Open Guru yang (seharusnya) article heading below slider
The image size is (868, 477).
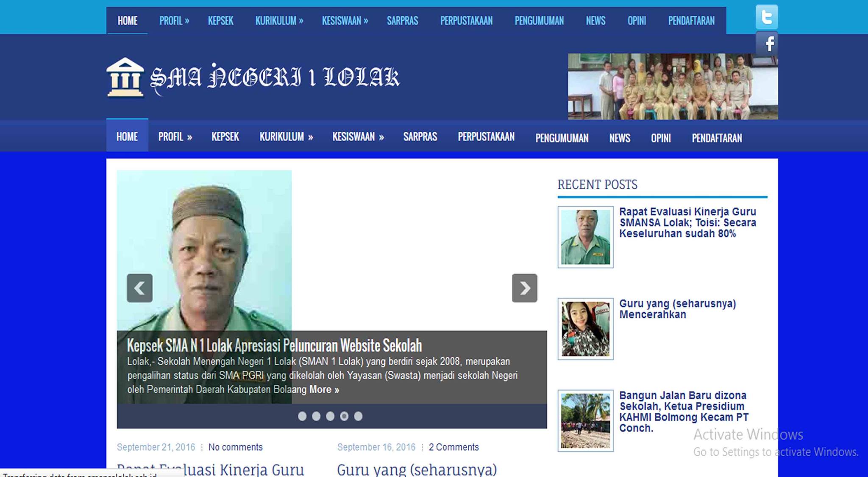click(x=417, y=470)
